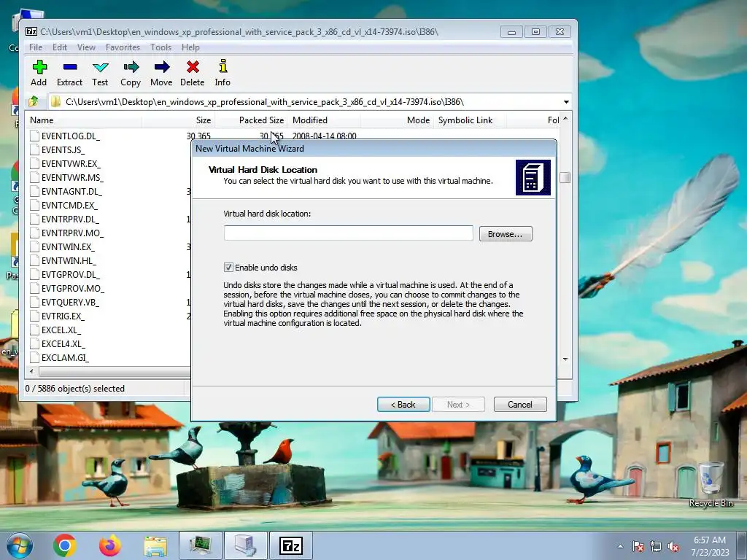The width and height of the screenshot is (747, 560).
Task: Open the Edit menu
Action: (x=60, y=47)
